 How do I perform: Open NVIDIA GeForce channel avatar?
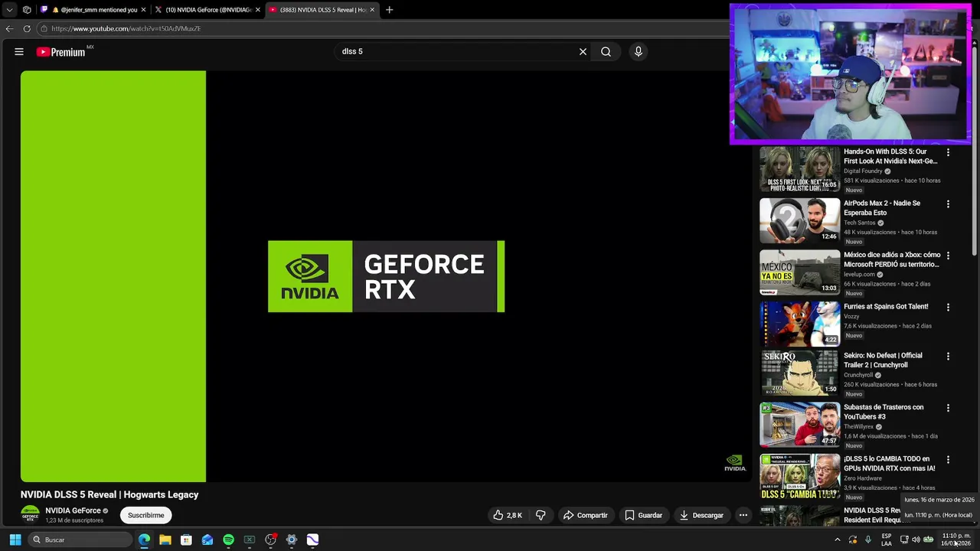pyautogui.click(x=30, y=515)
